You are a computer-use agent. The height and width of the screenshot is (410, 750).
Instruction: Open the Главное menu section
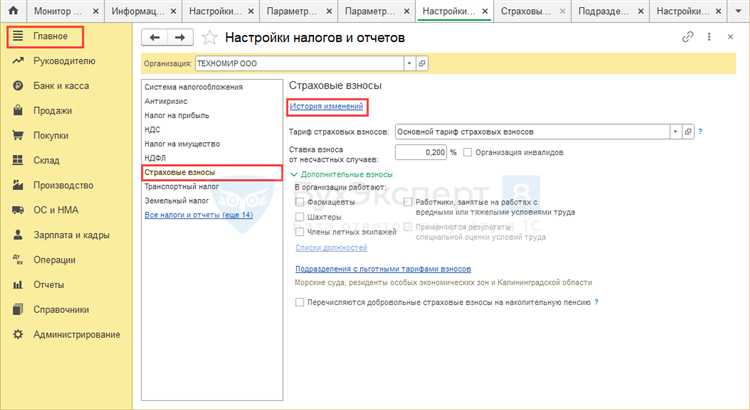pyautogui.click(x=45, y=36)
